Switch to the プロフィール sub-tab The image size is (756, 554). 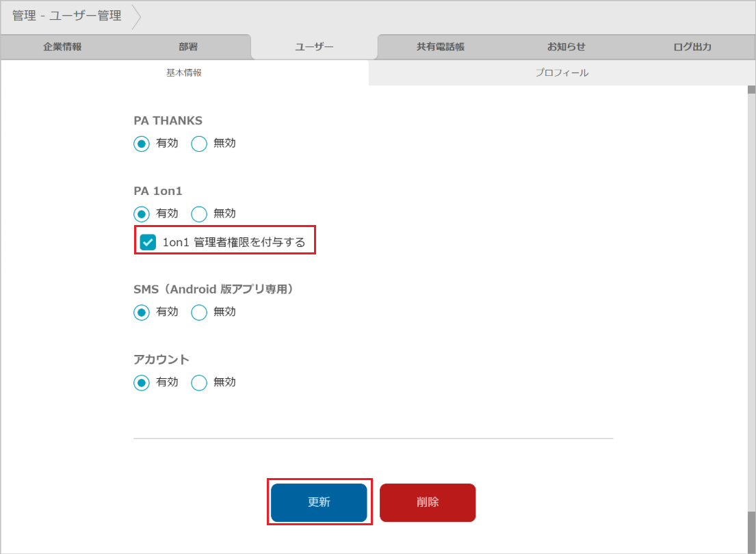[562, 72]
